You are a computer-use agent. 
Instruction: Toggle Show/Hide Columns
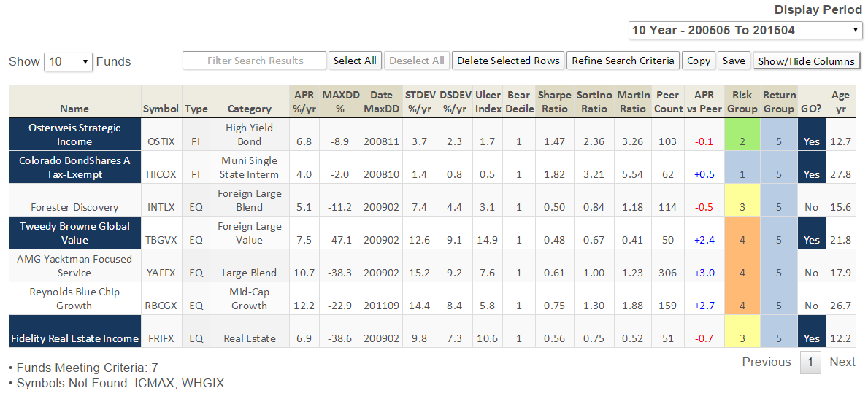[x=806, y=61]
